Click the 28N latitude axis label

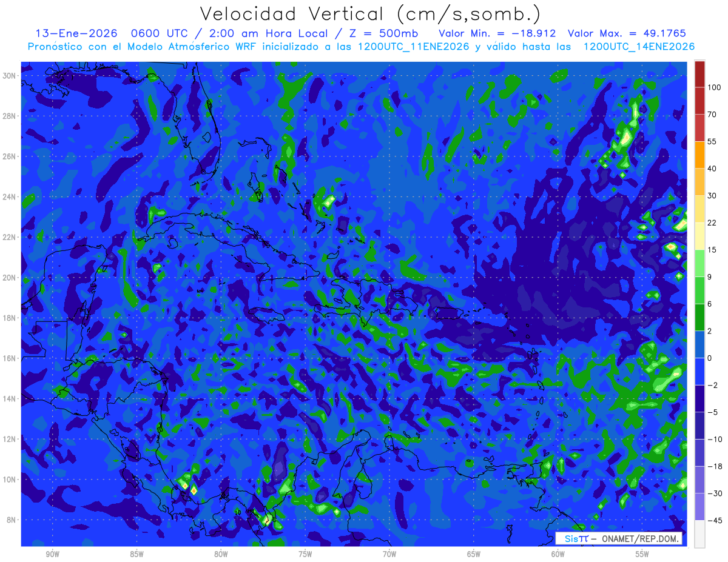click(10, 116)
